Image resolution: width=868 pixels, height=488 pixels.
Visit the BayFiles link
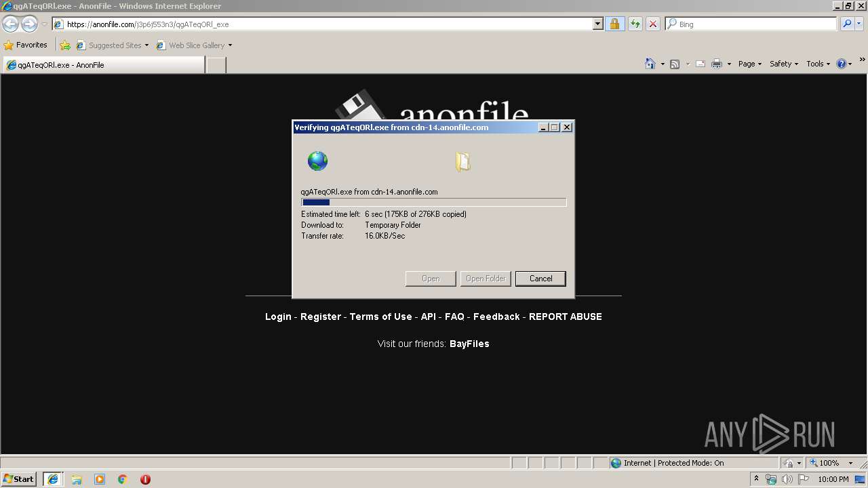point(469,344)
